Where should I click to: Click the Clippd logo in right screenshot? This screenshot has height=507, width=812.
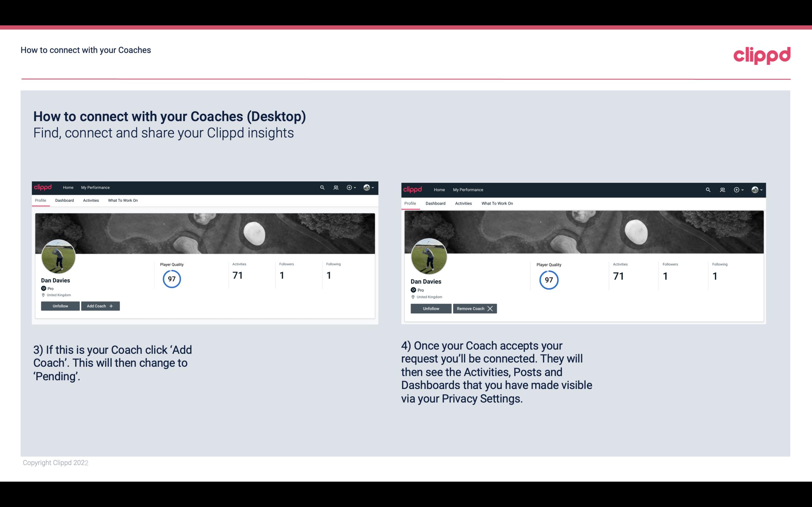413,189
